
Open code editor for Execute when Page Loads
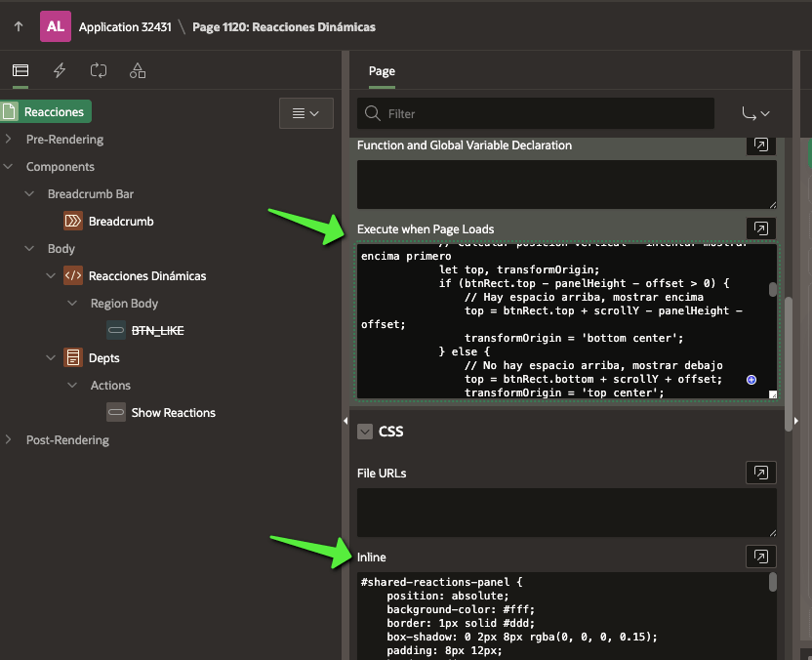[760, 228]
